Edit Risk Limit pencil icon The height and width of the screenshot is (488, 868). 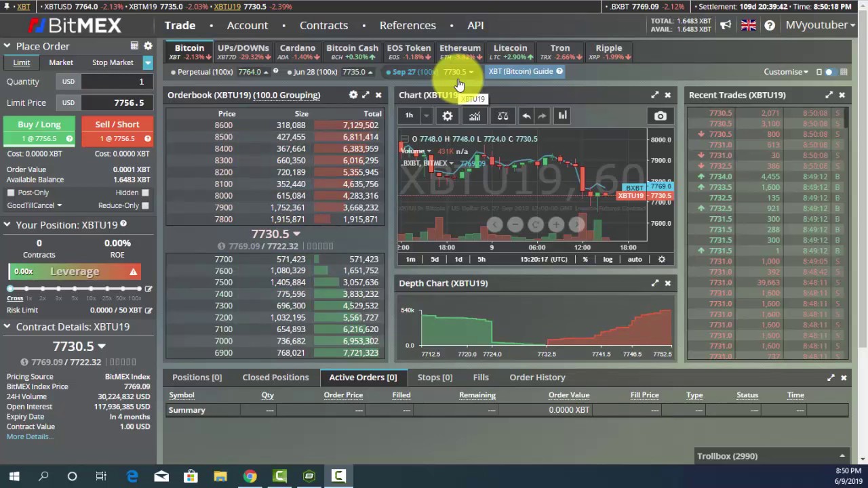[149, 310]
